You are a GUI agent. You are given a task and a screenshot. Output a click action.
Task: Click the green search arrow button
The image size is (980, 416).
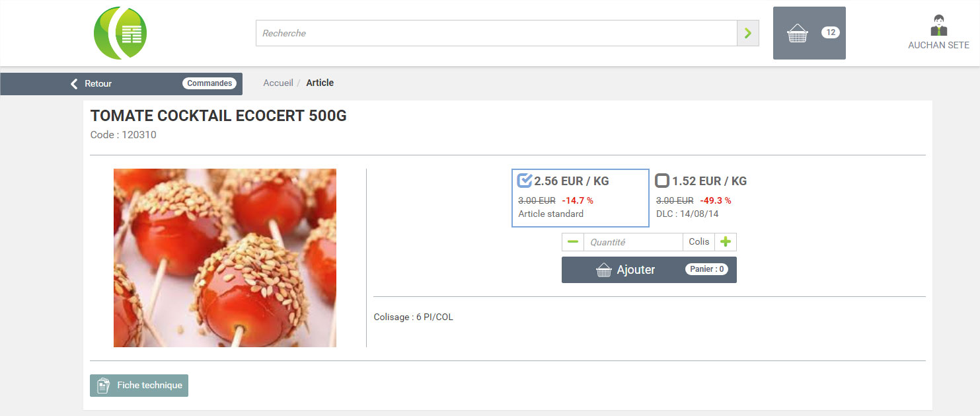tap(748, 33)
